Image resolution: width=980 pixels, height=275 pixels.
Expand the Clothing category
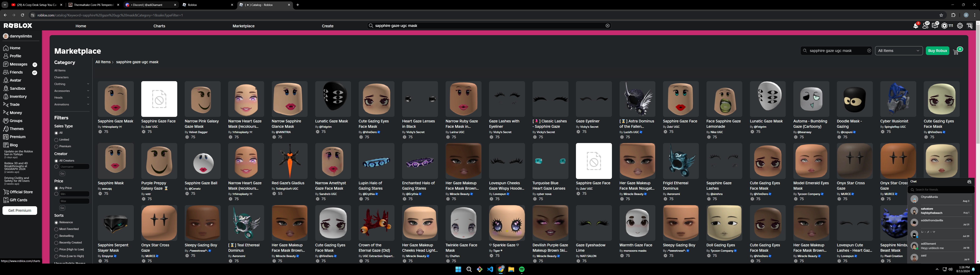(x=88, y=84)
